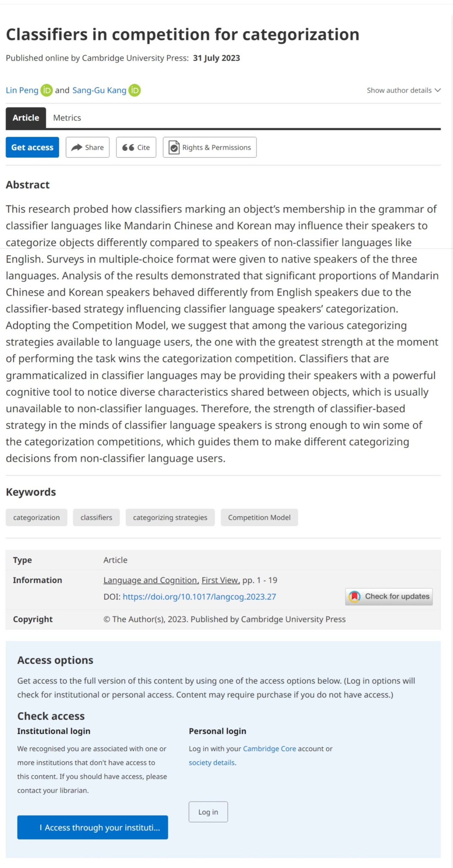
Task: Click the classifiers keyword tag
Action: tap(96, 518)
